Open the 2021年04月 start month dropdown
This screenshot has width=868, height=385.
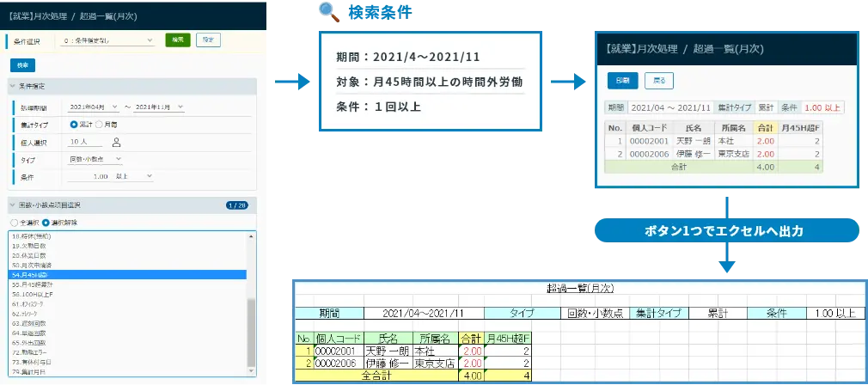point(93,107)
